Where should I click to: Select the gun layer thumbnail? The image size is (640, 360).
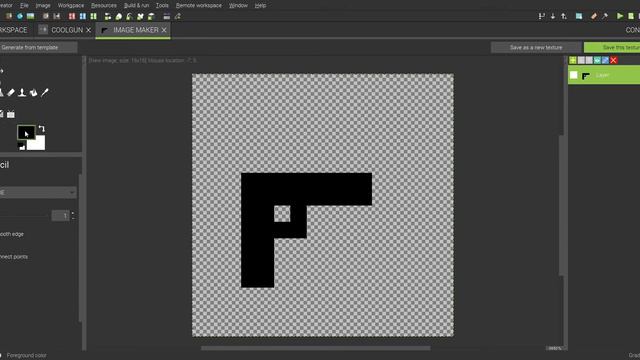[x=586, y=76]
